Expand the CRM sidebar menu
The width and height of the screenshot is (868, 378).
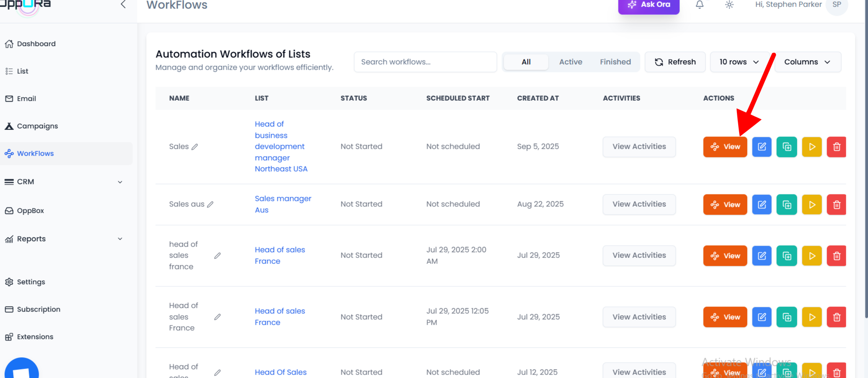click(x=120, y=182)
